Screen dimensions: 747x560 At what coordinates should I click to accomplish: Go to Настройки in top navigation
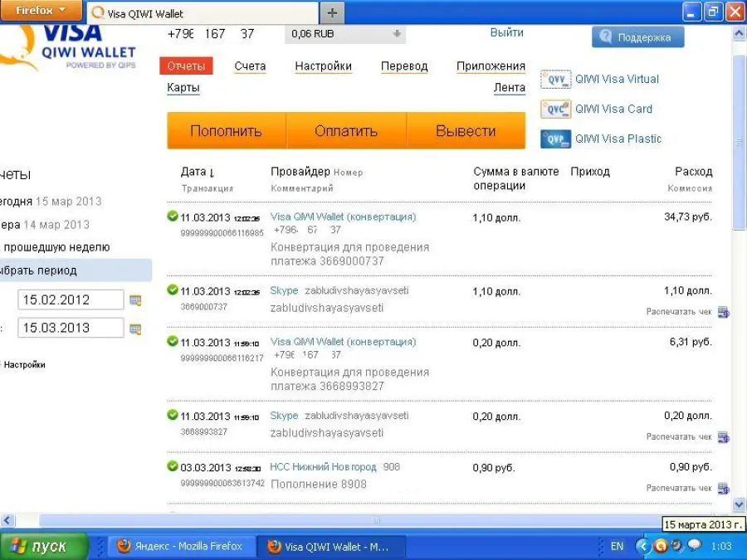324,66
